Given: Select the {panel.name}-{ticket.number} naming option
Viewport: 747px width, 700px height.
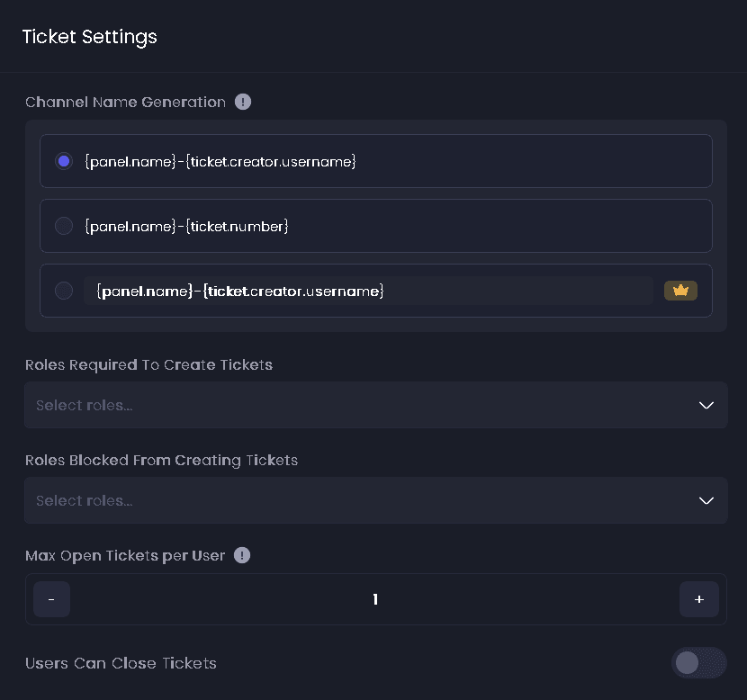Looking at the screenshot, I should point(64,226).
